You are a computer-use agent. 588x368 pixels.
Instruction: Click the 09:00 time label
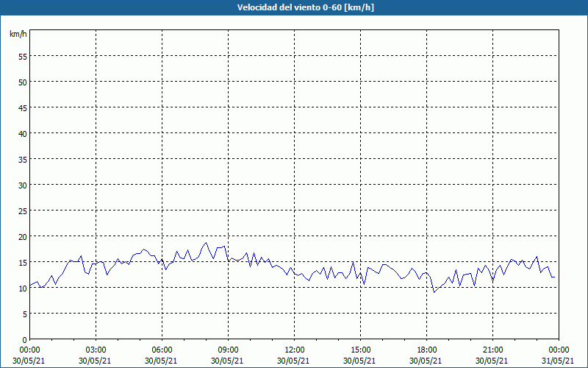[228, 350]
